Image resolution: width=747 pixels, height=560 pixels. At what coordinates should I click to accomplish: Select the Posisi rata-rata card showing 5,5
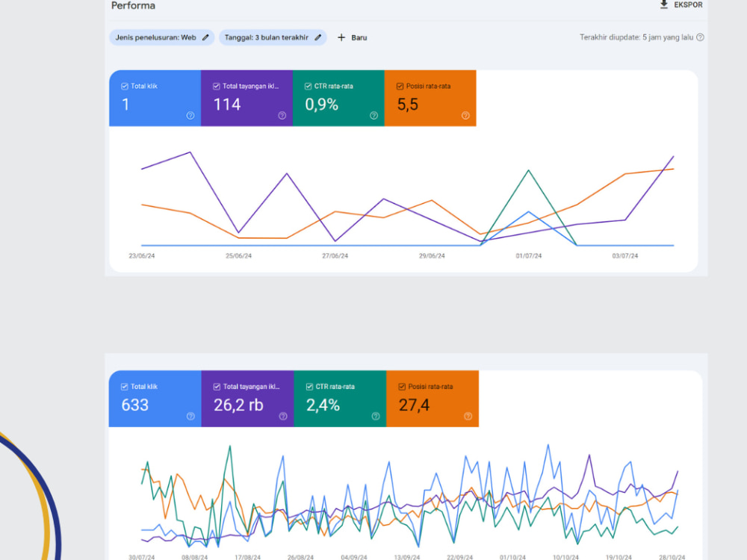430,98
